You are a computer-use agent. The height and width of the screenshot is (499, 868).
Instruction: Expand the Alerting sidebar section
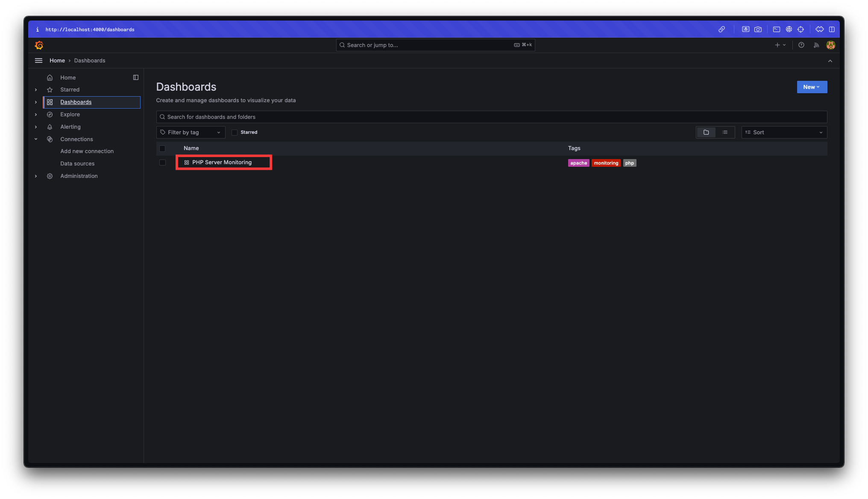point(36,127)
